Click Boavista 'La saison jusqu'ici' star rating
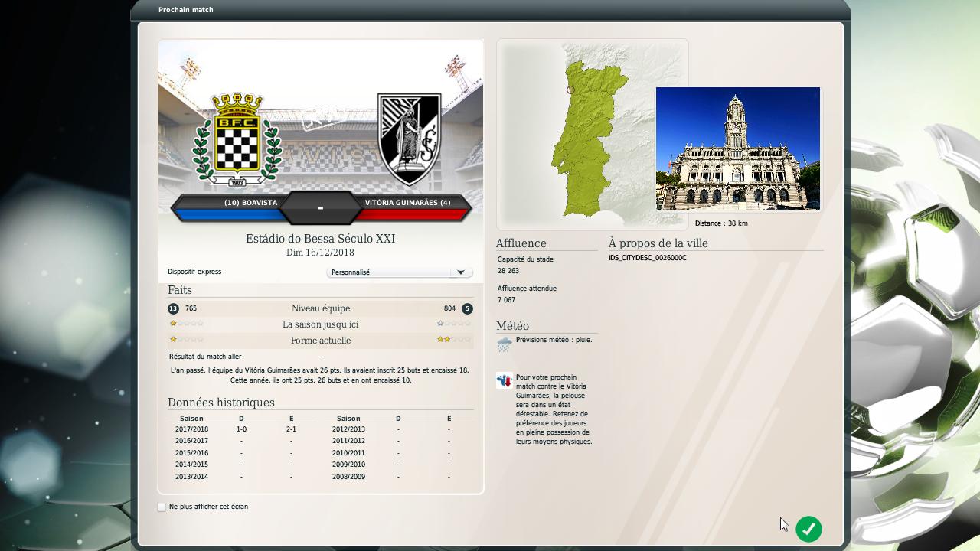Image resolution: width=980 pixels, height=551 pixels. 186,324
